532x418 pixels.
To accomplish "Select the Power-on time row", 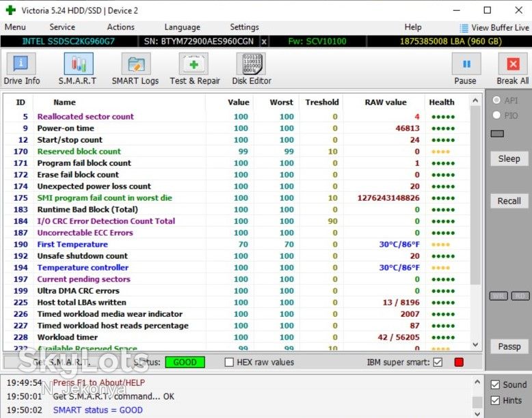I will (x=237, y=128).
